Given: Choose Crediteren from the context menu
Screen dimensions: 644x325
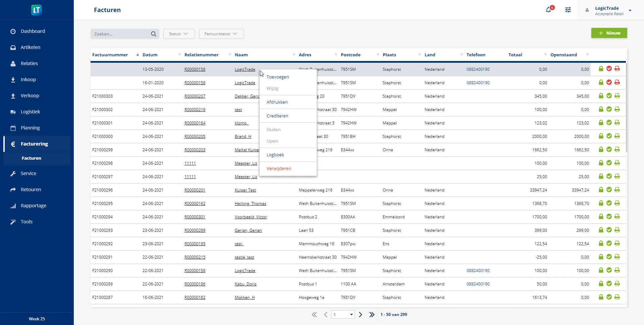Looking at the screenshot, I should (x=277, y=116).
